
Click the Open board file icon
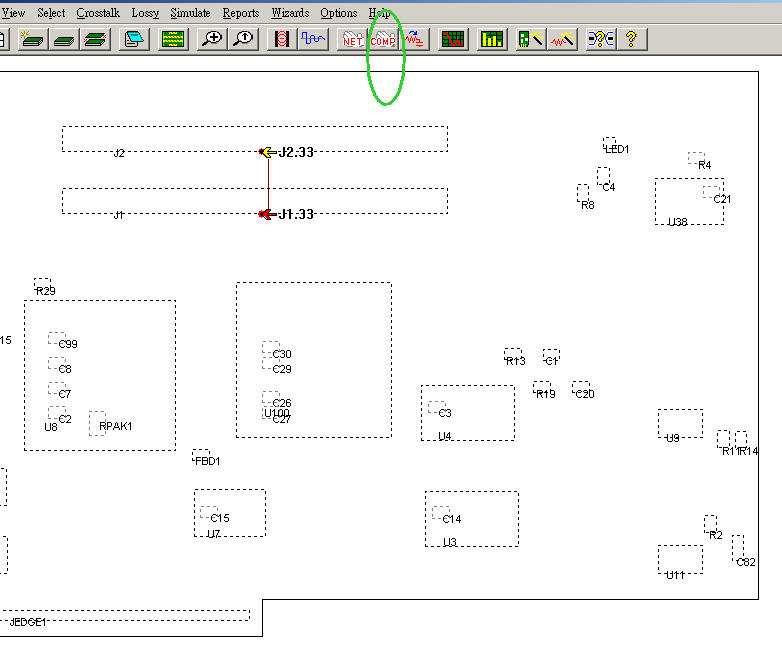pyautogui.click(x=64, y=39)
